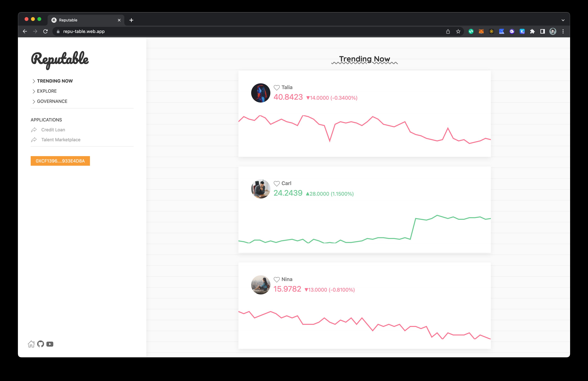Click the TRENDING NOW menu item
The width and height of the screenshot is (588, 381).
[55, 81]
